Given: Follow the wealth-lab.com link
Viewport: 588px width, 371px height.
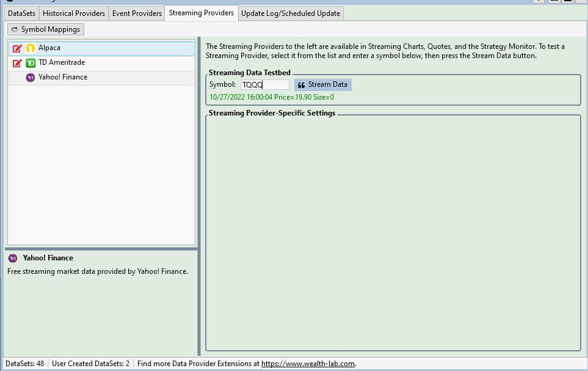Looking at the screenshot, I should pyautogui.click(x=308, y=364).
